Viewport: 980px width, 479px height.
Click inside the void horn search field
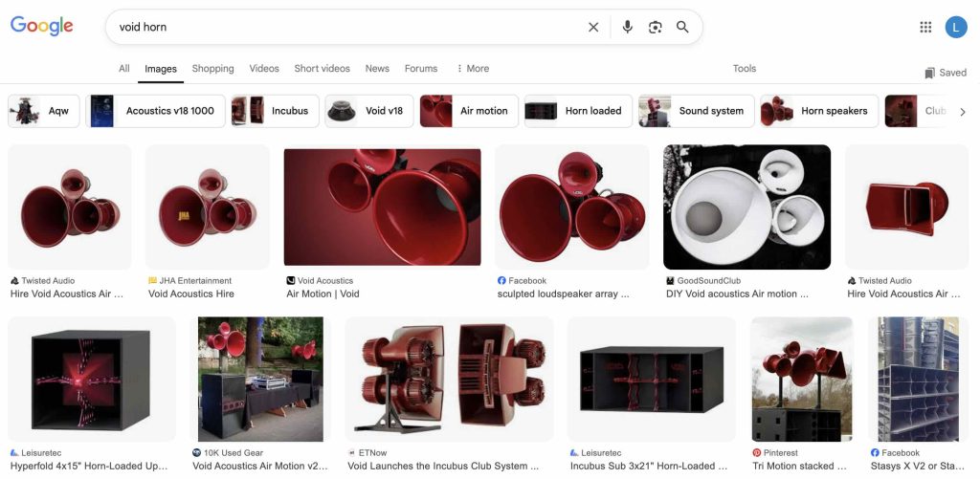coord(345,27)
